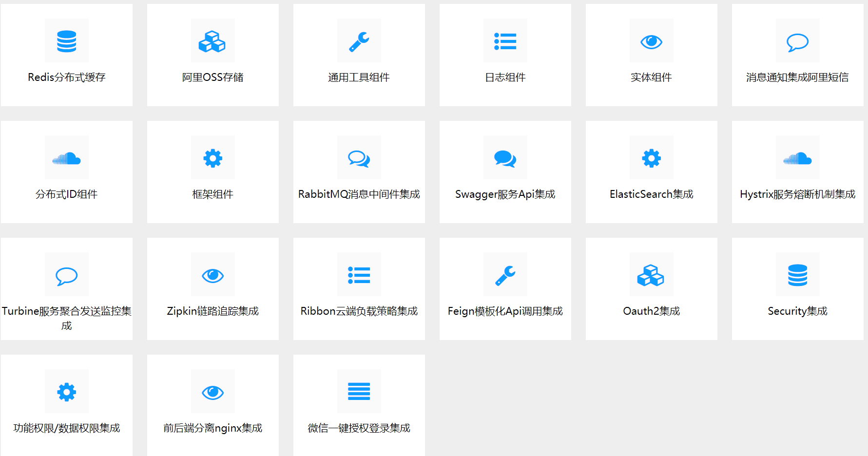Click the comments icon above Swagger服务Api集成
868x456 pixels.
pos(505,159)
